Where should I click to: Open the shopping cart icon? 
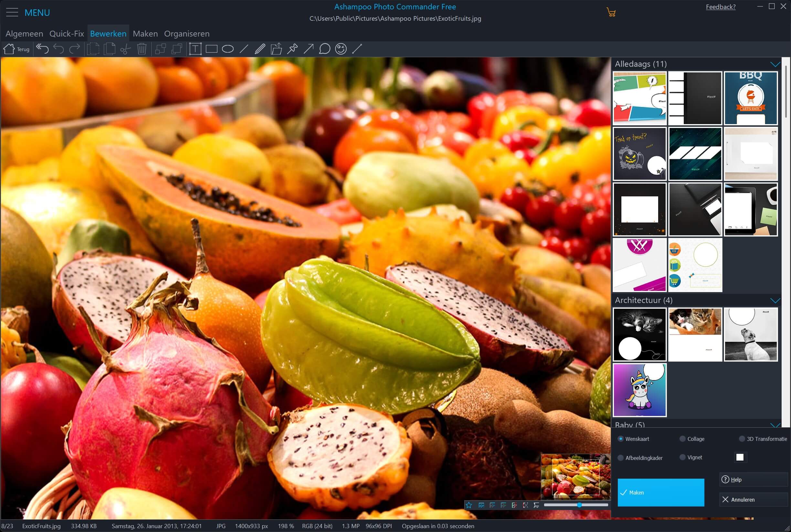[x=611, y=13]
